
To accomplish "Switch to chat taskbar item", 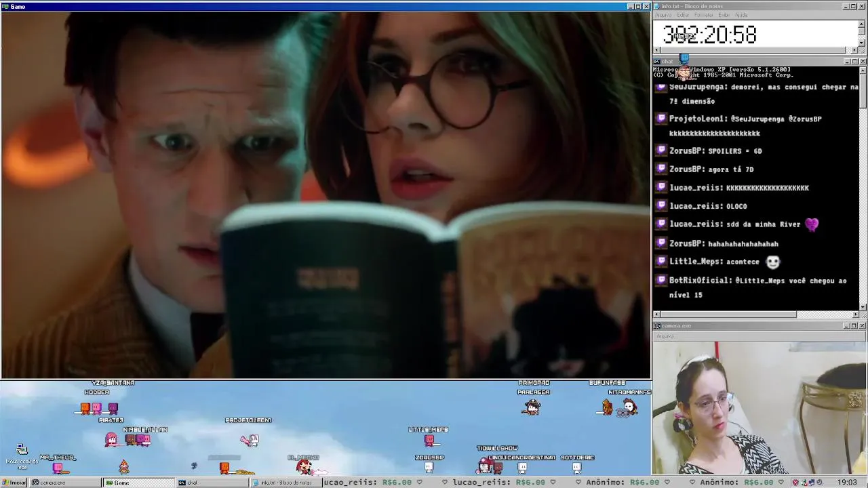I will point(212,483).
